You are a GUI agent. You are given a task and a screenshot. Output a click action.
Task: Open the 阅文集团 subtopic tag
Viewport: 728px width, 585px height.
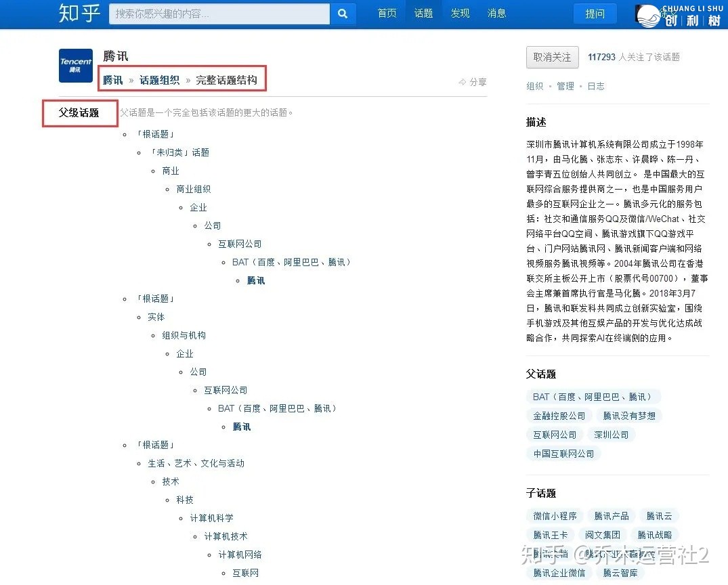[603, 536]
